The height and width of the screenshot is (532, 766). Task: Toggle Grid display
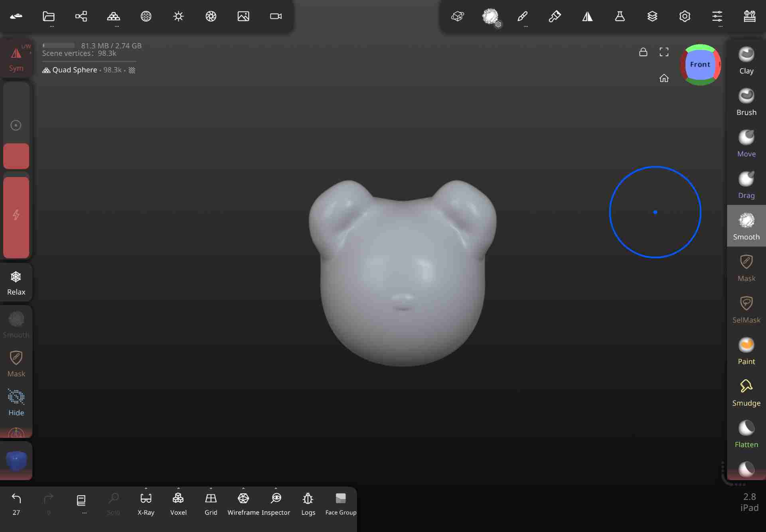pos(211,503)
